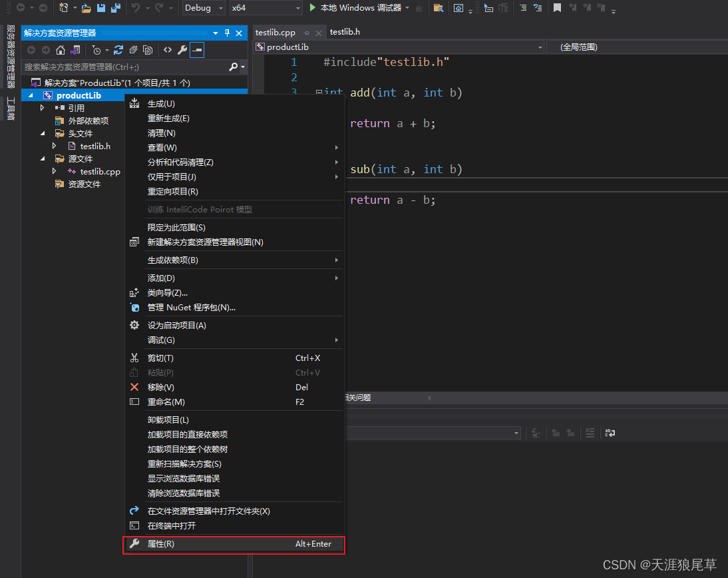Image resolution: width=728 pixels, height=578 pixels.
Task: Expand the testlib.h tree node arrow
Action: pyautogui.click(x=55, y=146)
